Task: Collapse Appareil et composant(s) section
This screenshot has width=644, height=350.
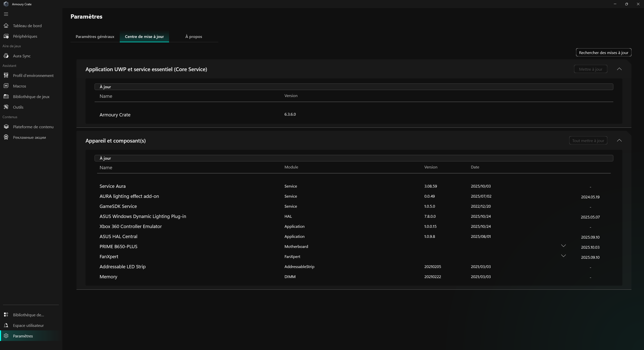Action: 619,141
